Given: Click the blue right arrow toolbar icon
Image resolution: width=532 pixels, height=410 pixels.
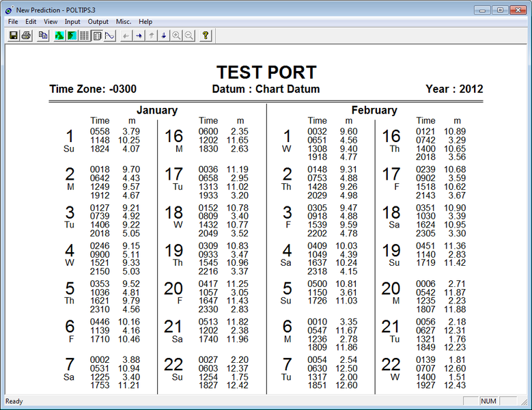Looking at the screenshot, I should (139, 36).
